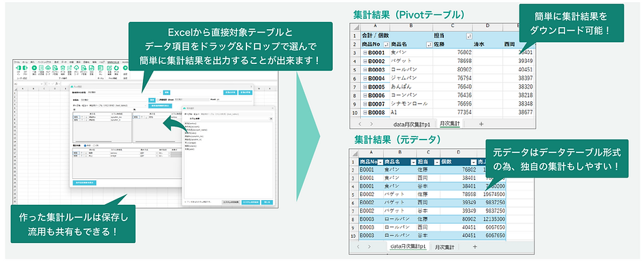Close the pivot settings dialog with its X
The image size is (644, 262).
pos(251,87)
